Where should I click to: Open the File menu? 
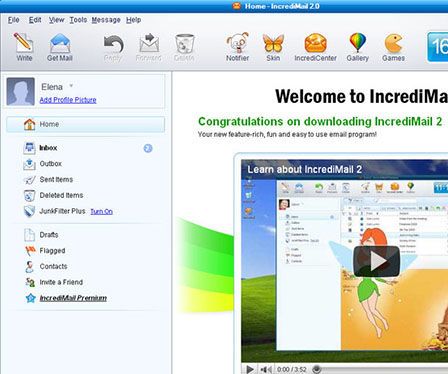pyautogui.click(x=13, y=20)
